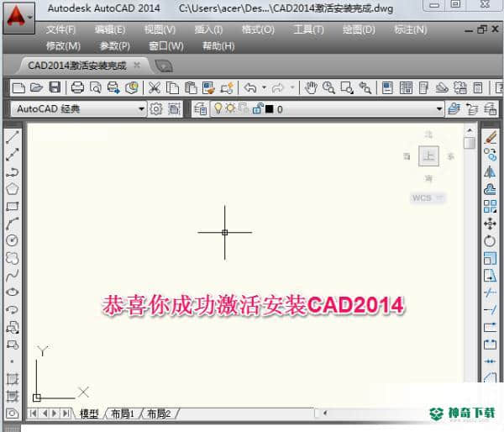
Task: Select the Move modify tool
Action: click(x=491, y=224)
